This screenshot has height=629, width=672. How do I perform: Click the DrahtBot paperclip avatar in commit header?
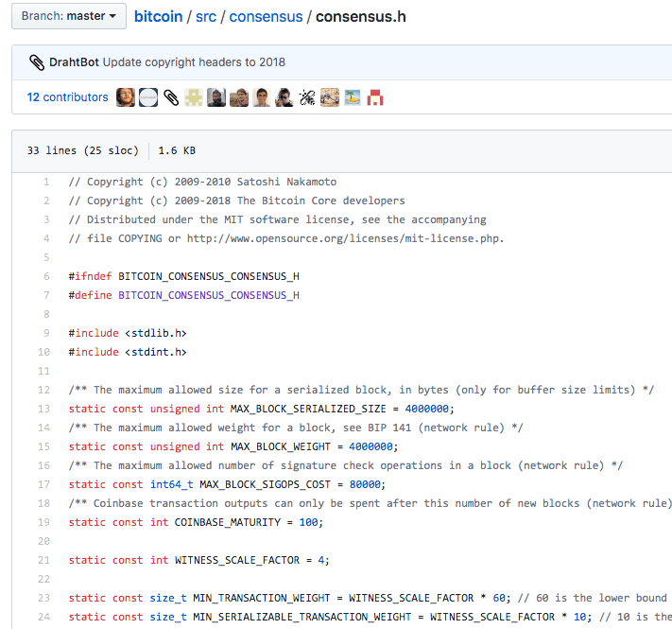pos(37,62)
